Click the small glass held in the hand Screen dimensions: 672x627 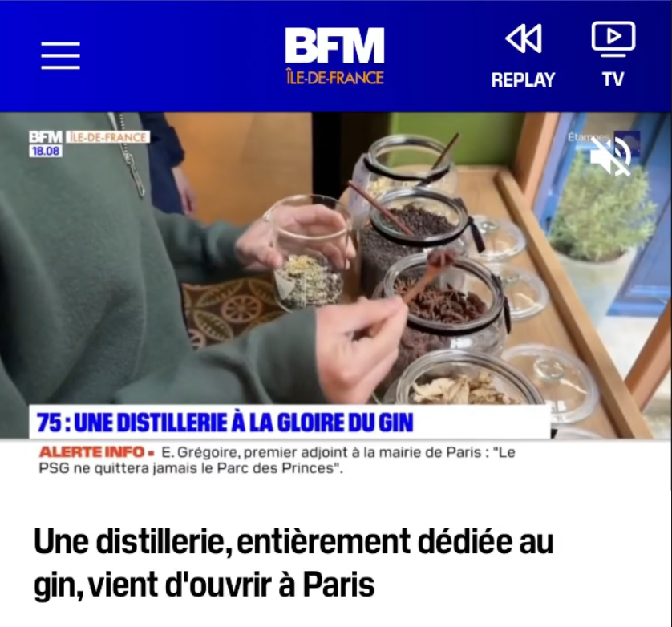(x=310, y=253)
